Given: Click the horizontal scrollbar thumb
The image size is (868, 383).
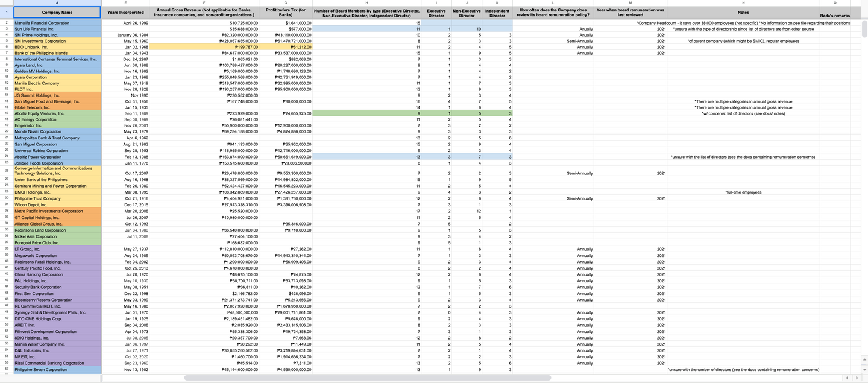Looking at the screenshot, I should 367,378.
